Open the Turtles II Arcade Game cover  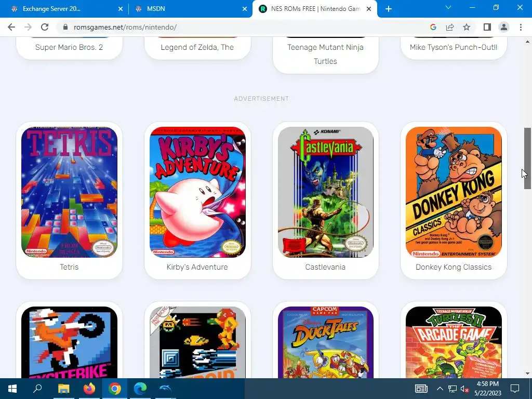pyautogui.click(x=454, y=342)
